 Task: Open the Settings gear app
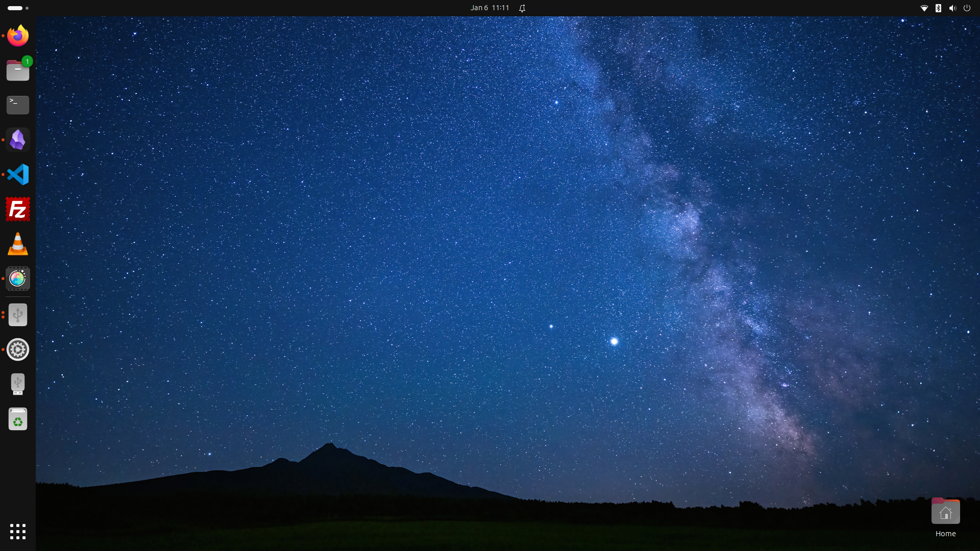coord(18,349)
